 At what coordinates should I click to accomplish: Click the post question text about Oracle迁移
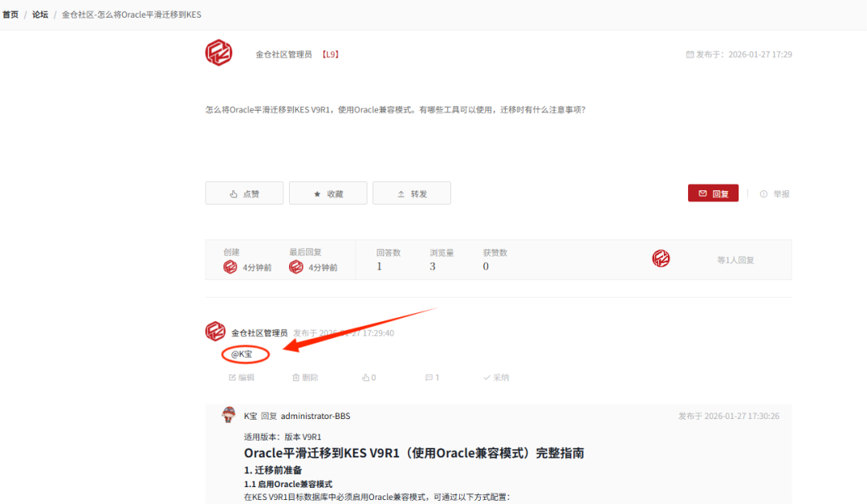pos(395,110)
